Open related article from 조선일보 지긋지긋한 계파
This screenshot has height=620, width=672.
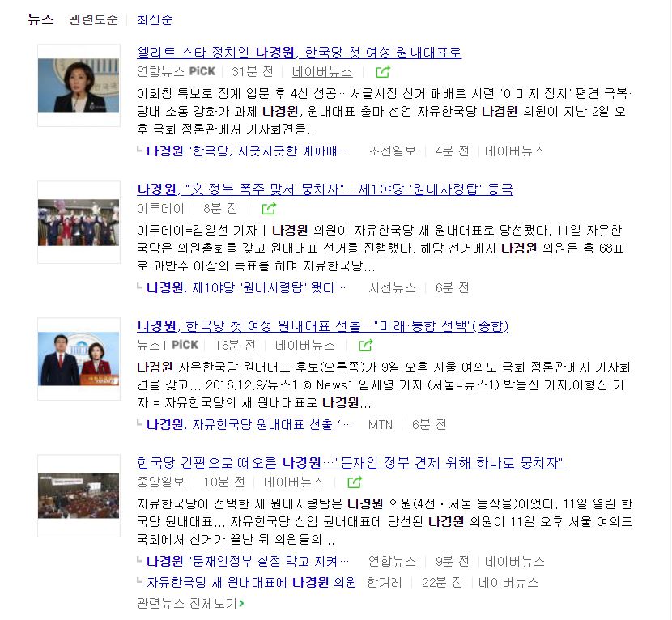248,151
